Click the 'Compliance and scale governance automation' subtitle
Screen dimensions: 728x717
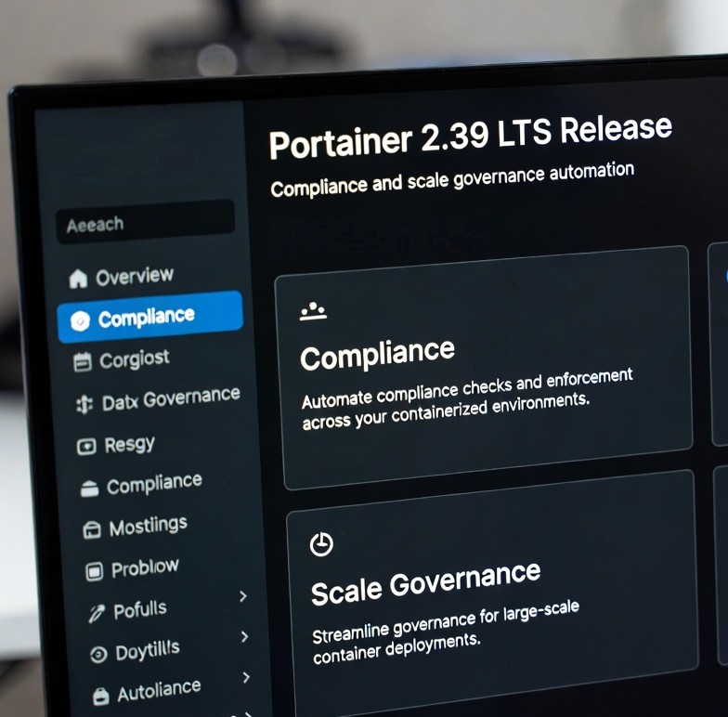click(452, 179)
